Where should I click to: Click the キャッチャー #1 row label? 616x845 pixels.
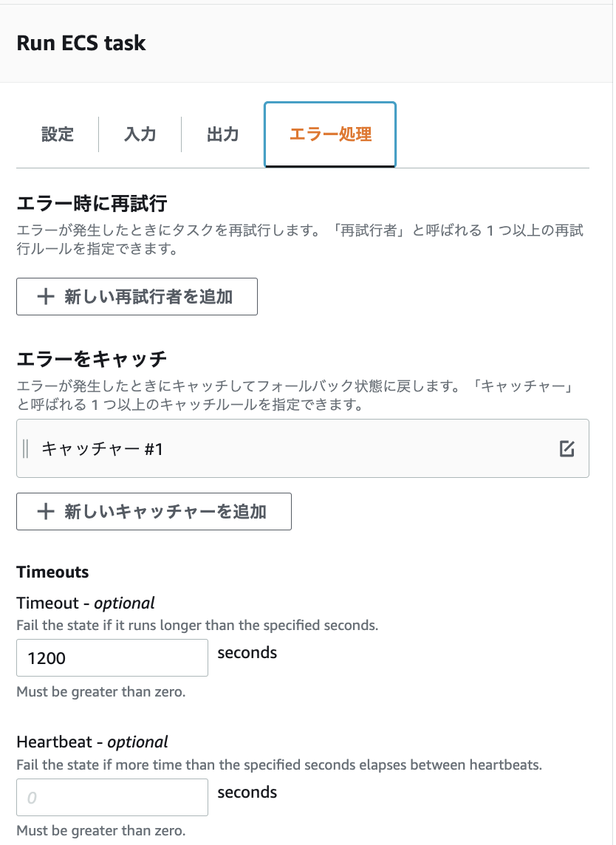click(x=89, y=448)
